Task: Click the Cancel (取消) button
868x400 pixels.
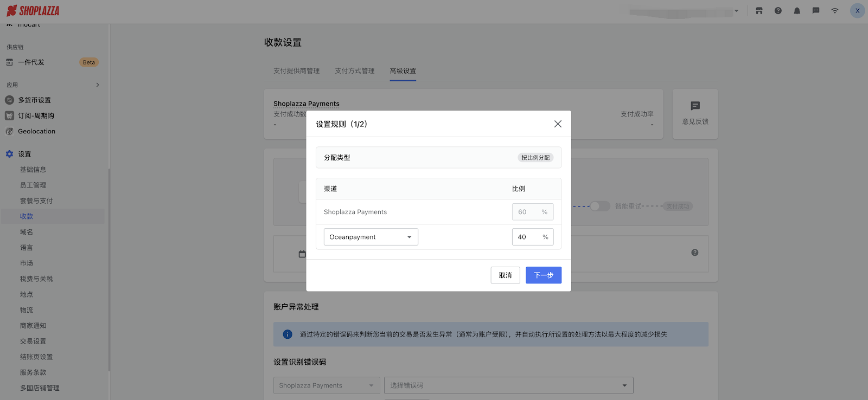Action: click(x=506, y=275)
